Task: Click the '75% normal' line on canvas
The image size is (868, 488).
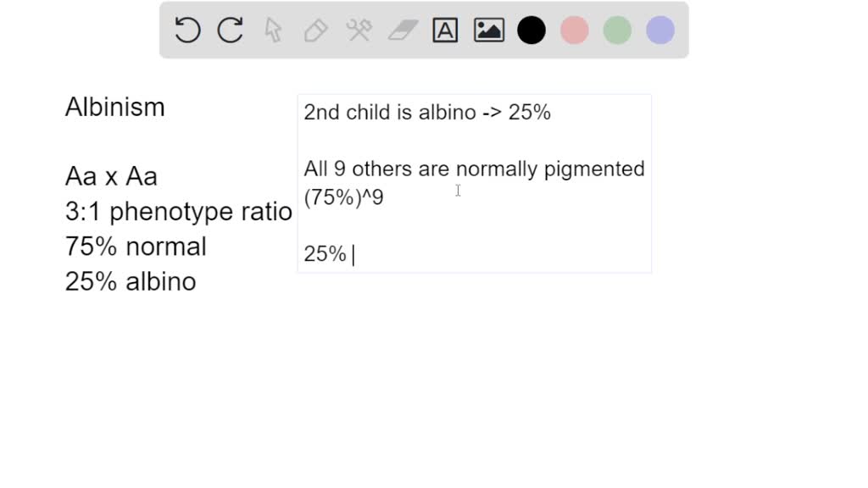Action: tap(136, 247)
